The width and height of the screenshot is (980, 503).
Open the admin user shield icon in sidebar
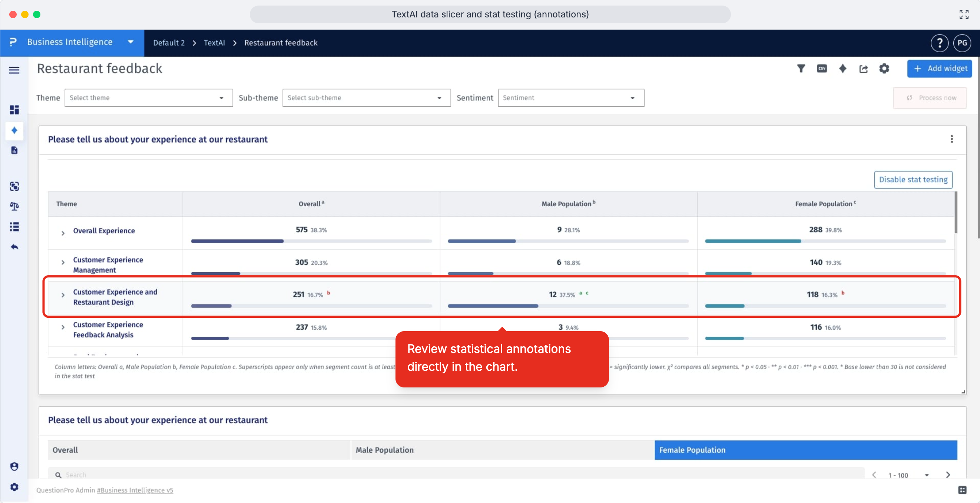[x=14, y=466]
